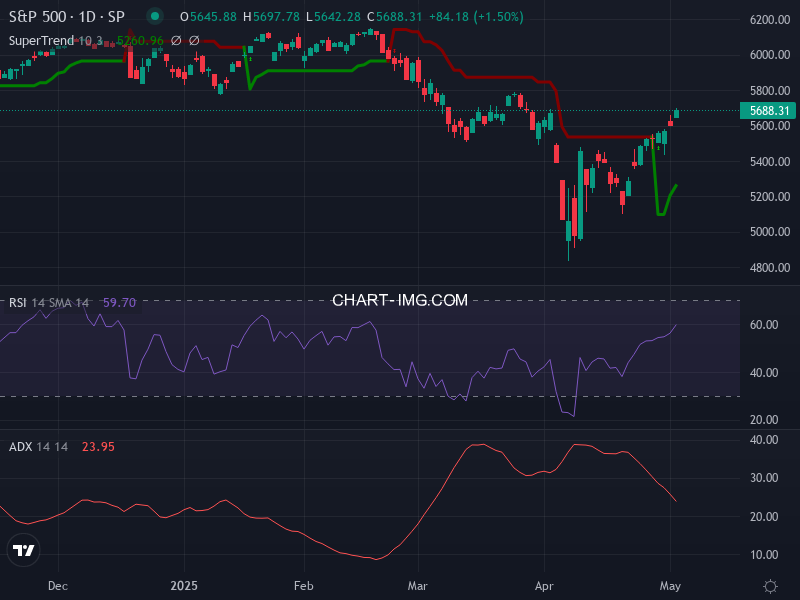
Task: Click the 5800.00 price axis label
Action: point(770,91)
